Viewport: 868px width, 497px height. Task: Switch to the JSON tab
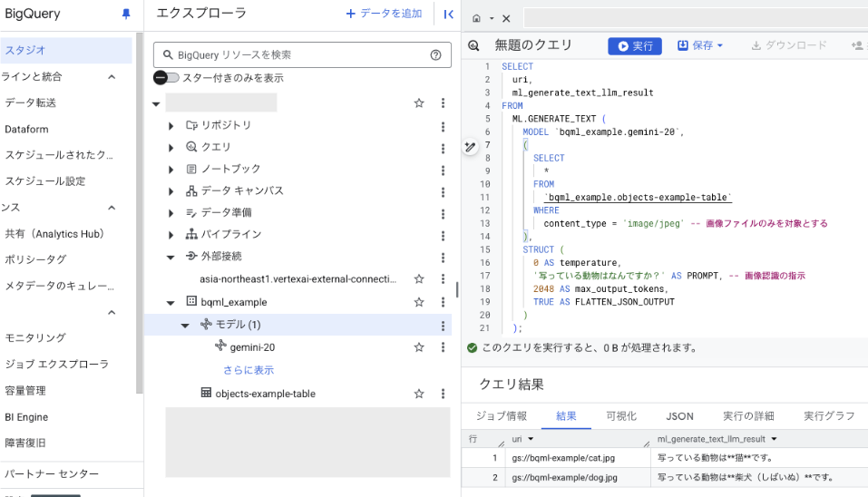tap(679, 416)
